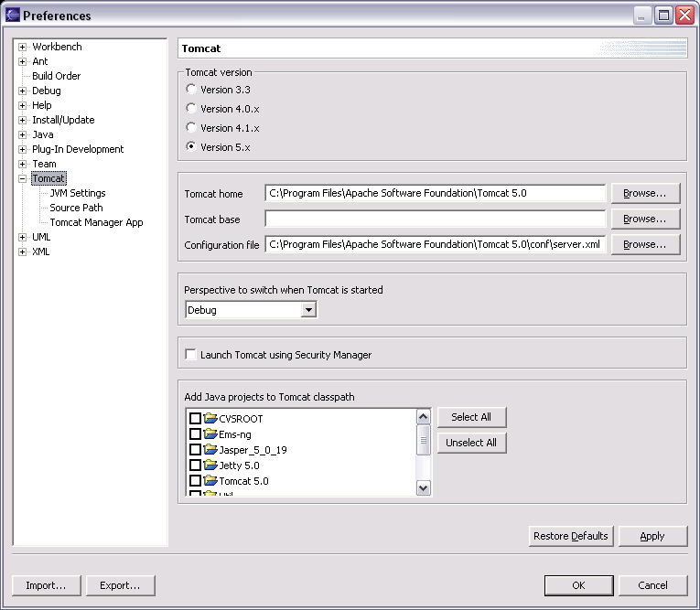Select Plug-In Development tree label
The width and height of the screenshot is (700, 610).
point(78,149)
